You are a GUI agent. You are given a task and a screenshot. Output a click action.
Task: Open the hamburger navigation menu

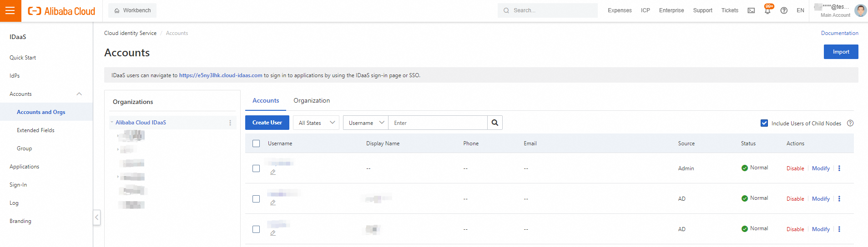[x=10, y=11]
